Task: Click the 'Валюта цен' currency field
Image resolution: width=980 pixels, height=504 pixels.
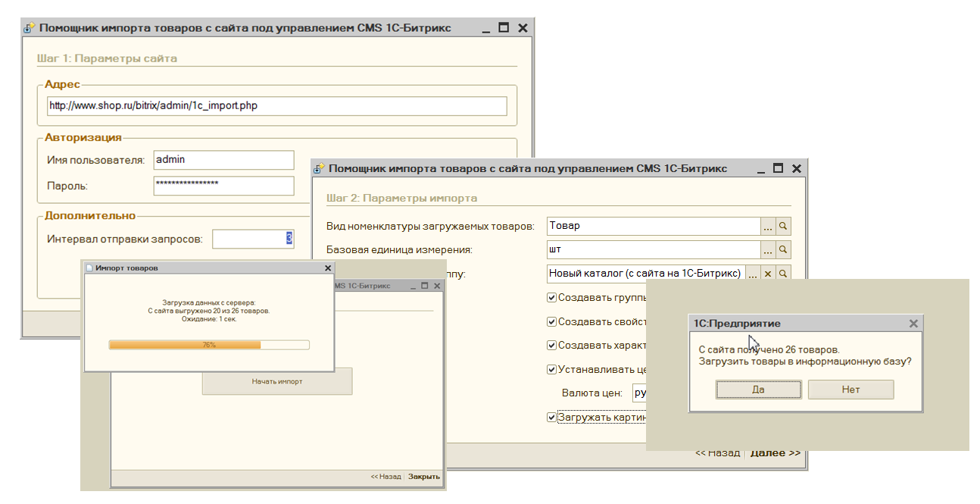Action: pyautogui.click(x=639, y=393)
